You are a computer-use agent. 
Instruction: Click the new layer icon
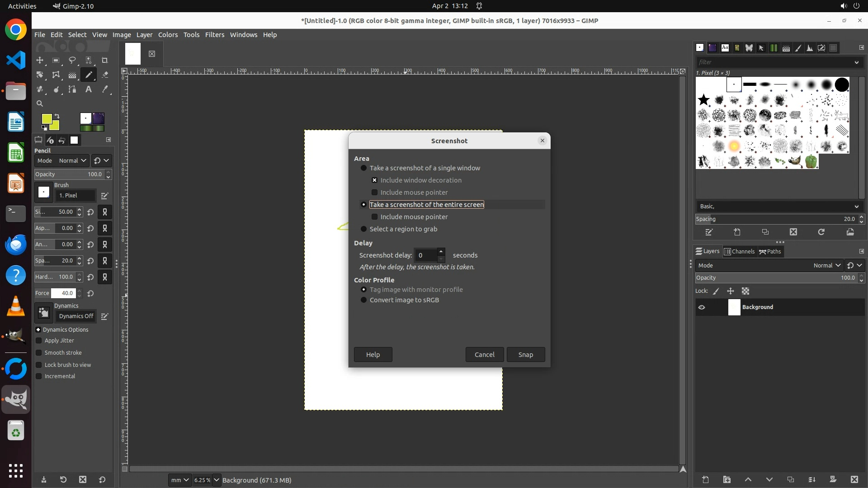point(705,479)
